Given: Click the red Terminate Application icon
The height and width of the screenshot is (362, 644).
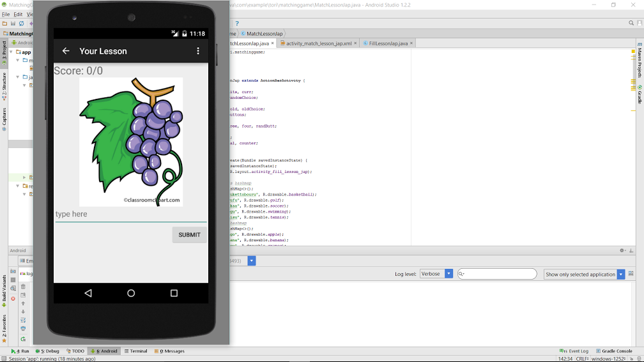Looking at the screenshot, I should (13, 298).
